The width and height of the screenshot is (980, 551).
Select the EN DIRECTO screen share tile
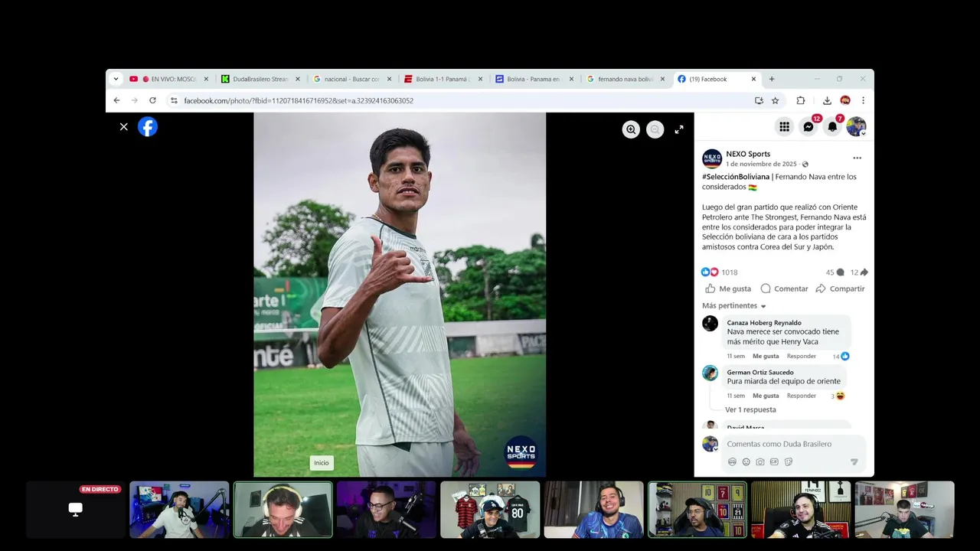(76, 510)
